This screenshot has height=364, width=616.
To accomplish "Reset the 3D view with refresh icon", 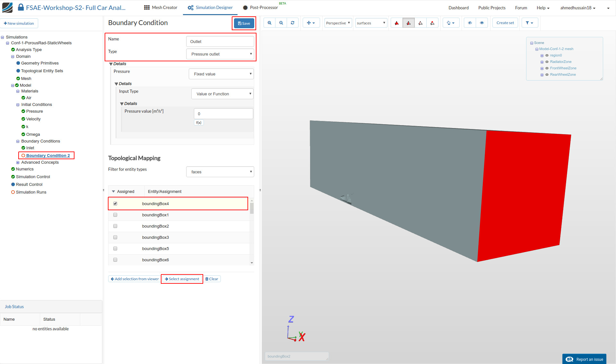I will tap(292, 23).
